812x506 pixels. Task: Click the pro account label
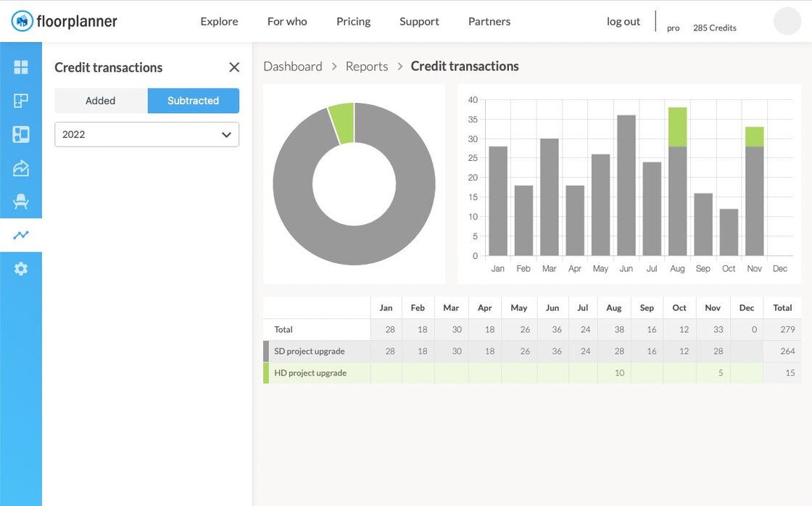[x=674, y=28]
